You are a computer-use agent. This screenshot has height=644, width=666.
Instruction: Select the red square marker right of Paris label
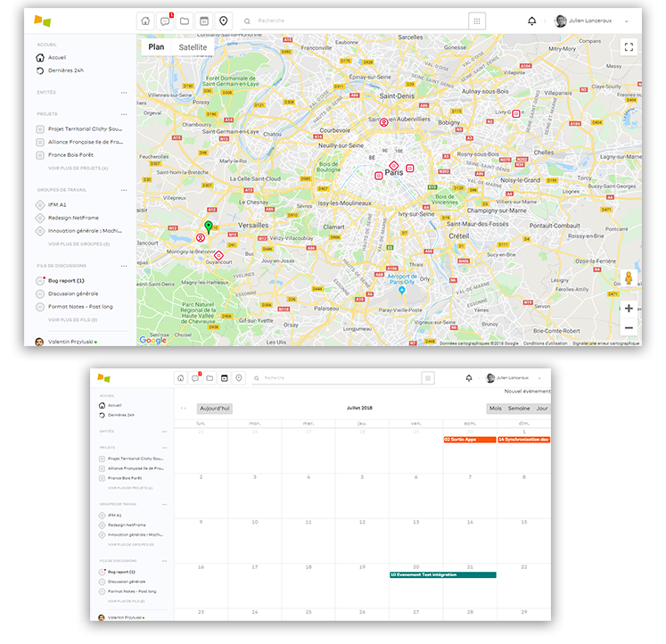tap(410, 169)
